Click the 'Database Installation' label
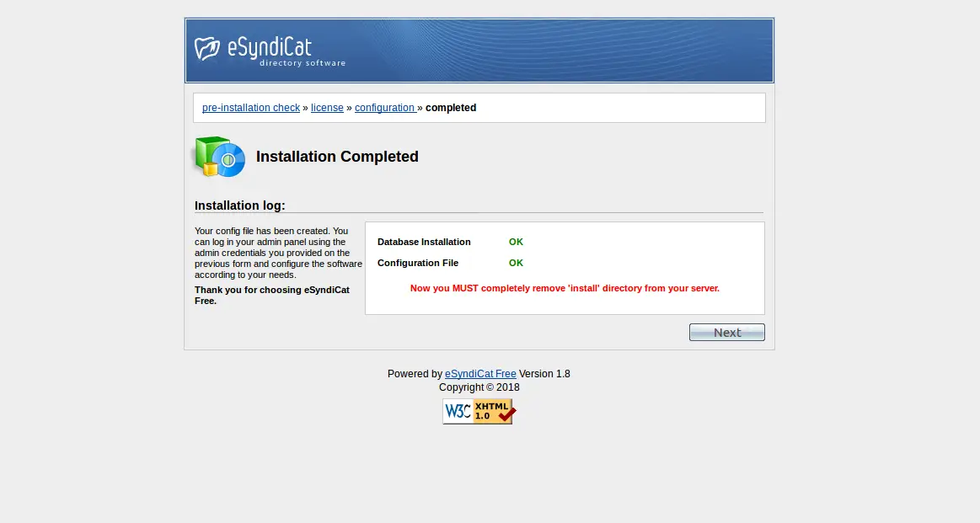 pos(424,242)
